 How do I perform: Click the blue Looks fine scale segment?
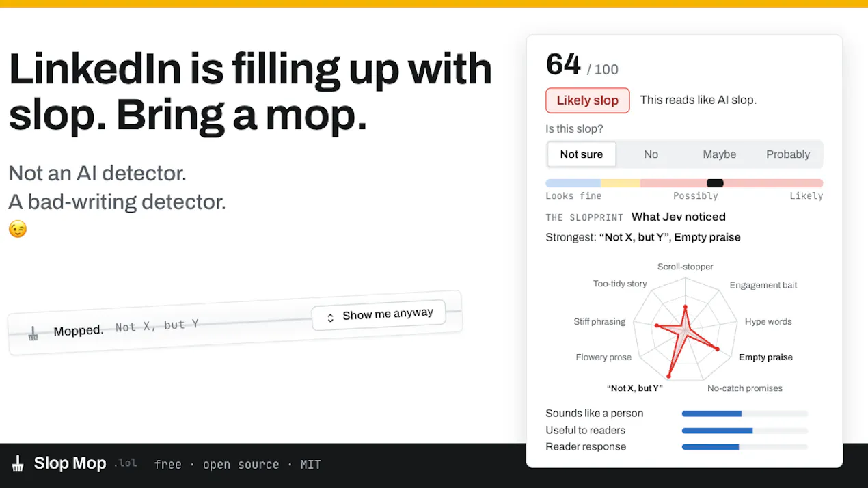(x=573, y=183)
